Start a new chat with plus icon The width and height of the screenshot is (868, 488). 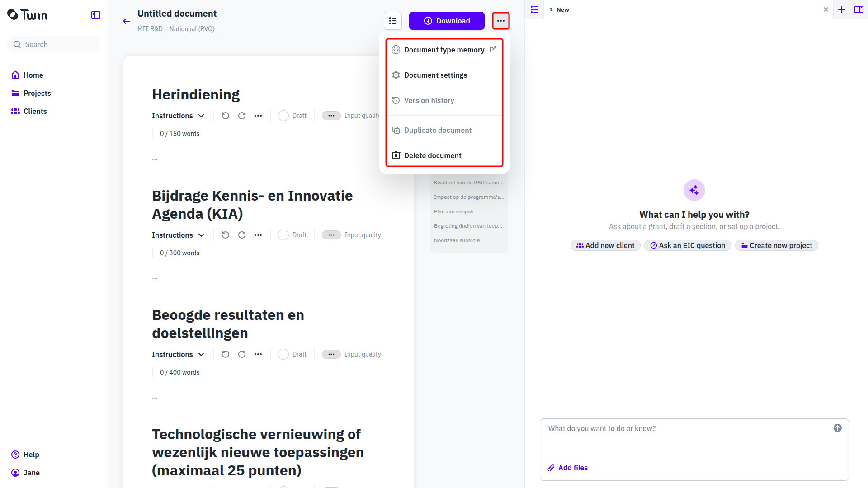(x=842, y=9)
